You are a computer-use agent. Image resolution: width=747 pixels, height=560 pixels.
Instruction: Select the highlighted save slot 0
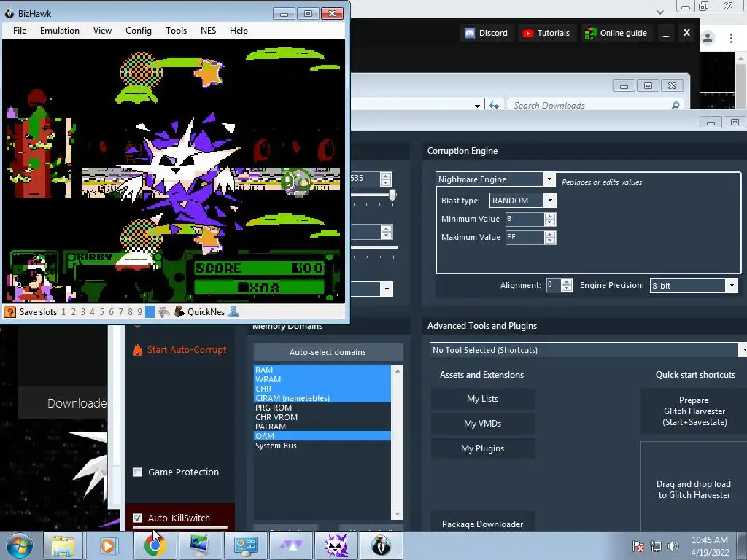(x=150, y=312)
